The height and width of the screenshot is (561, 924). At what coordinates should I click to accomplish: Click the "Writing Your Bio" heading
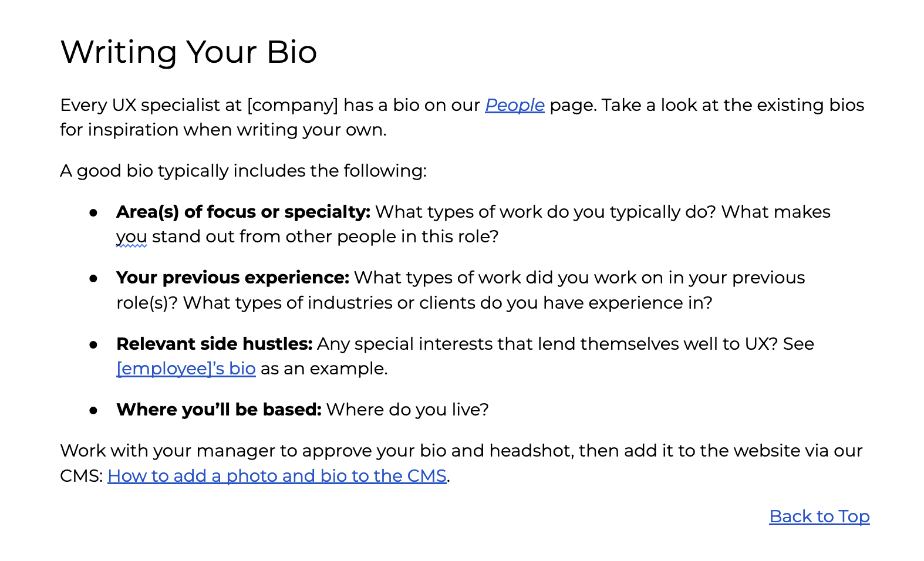click(188, 52)
